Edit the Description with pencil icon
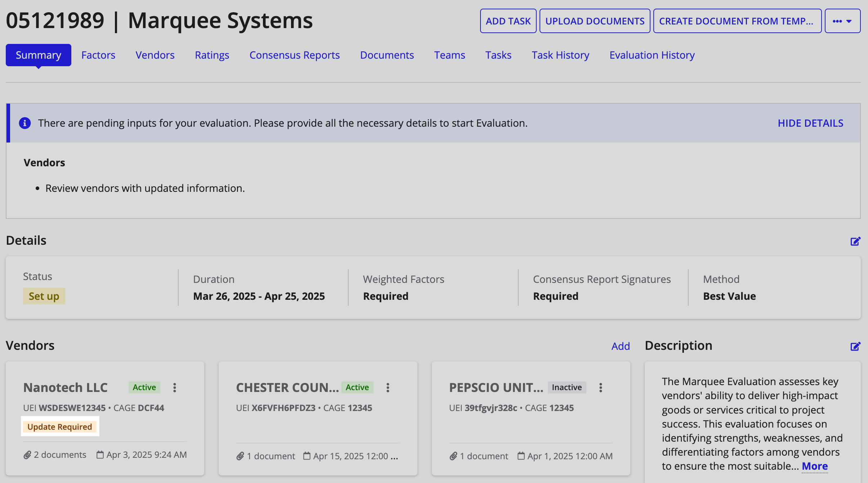Image resolution: width=868 pixels, height=483 pixels. [855, 346]
